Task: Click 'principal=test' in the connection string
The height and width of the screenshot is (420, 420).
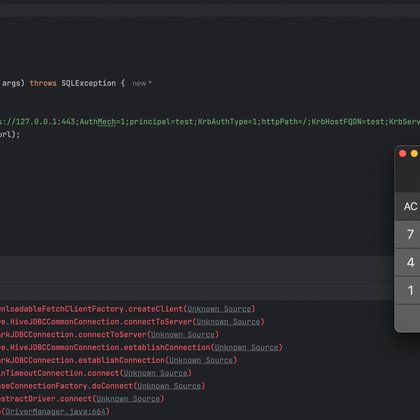Action: (161, 122)
